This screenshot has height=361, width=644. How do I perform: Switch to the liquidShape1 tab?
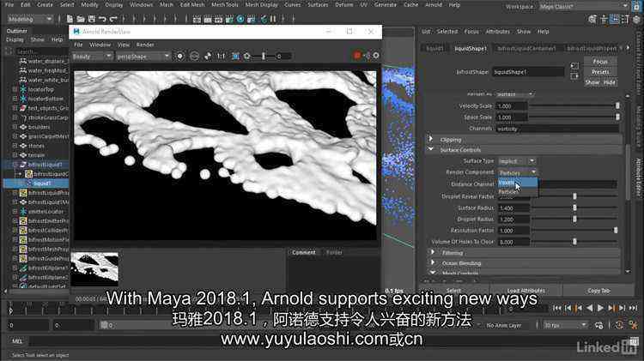(x=471, y=48)
